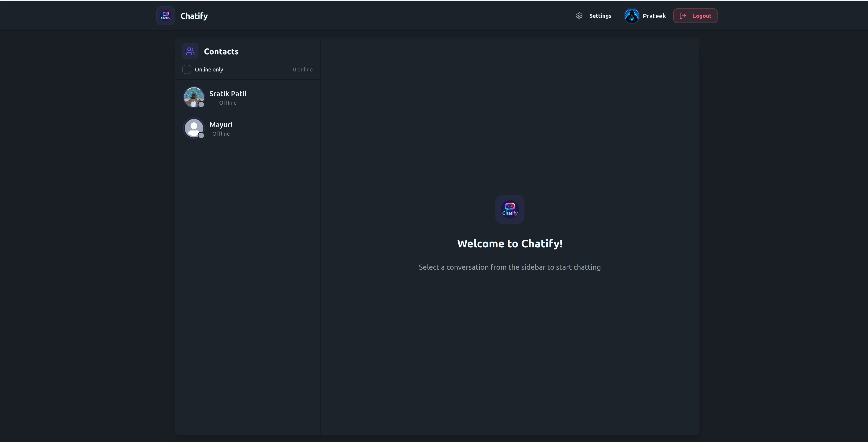The width and height of the screenshot is (868, 442).
Task: Open the Settings page
Action: coord(594,16)
